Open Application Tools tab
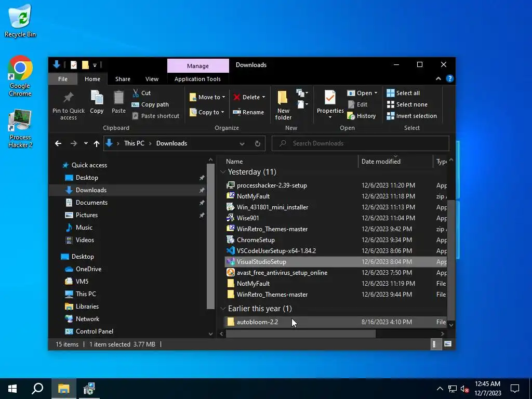The image size is (532, 399). [197, 79]
